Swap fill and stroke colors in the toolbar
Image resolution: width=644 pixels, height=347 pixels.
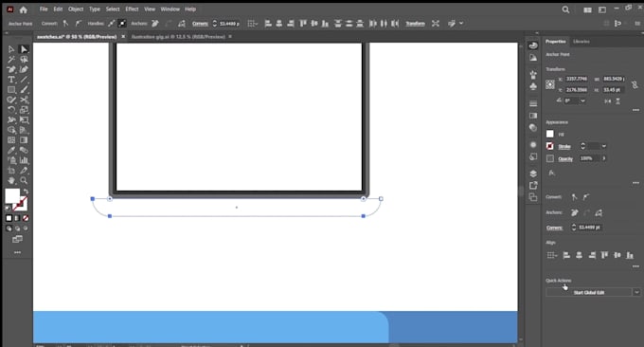click(x=26, y=192)
